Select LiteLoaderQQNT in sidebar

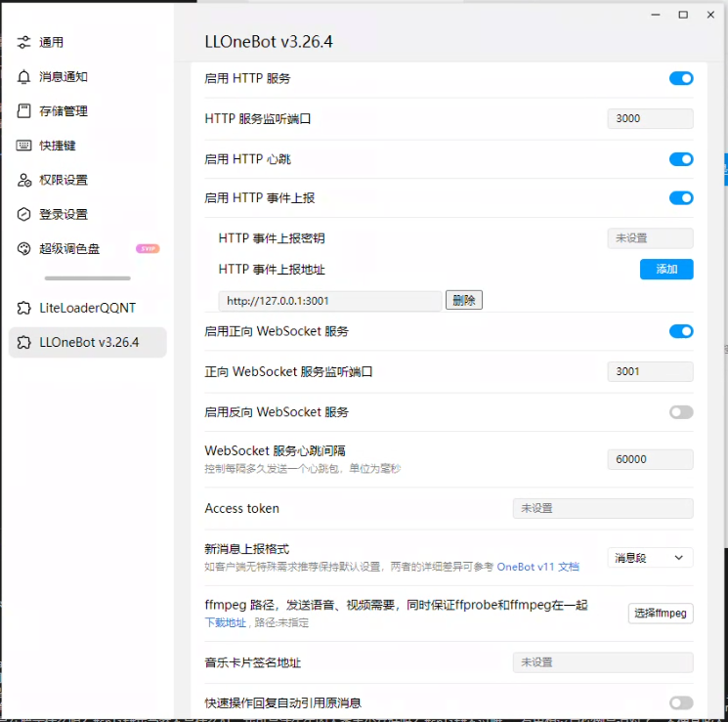tap(87, 308)
